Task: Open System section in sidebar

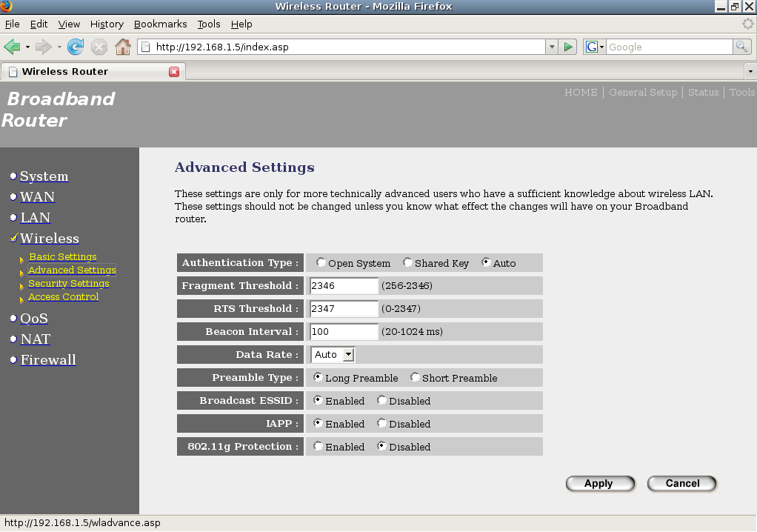Action: coord(44,176)
